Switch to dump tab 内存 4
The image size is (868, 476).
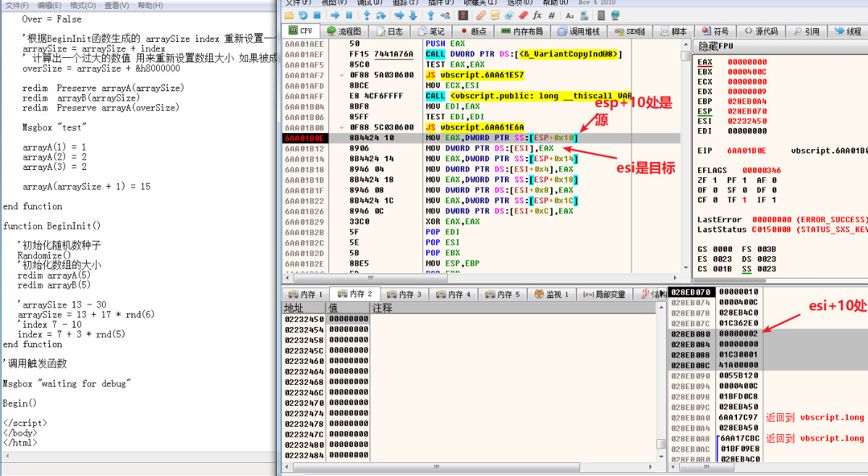452,294
